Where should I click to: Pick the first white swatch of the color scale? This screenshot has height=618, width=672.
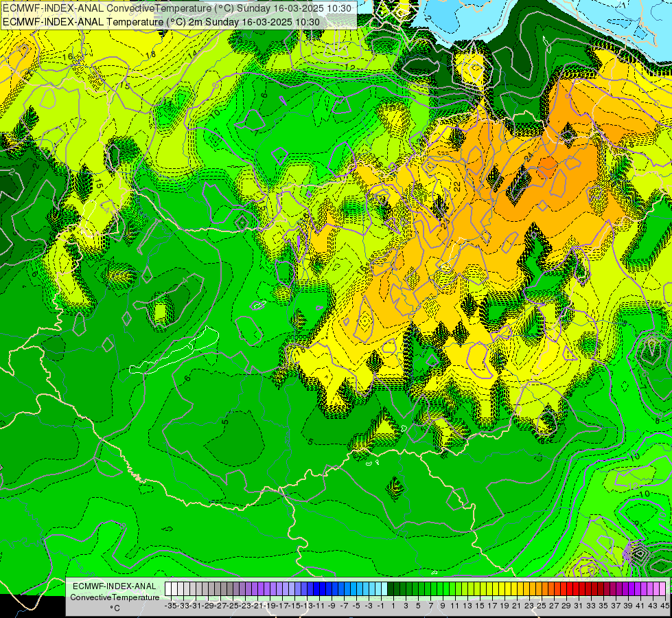tap(168, 589)
